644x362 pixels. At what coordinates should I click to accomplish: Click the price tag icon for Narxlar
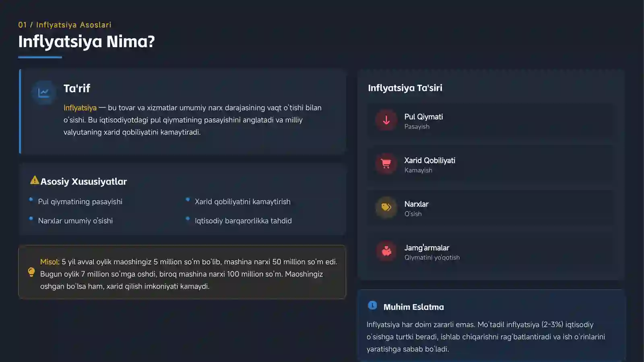click(386, 207)
